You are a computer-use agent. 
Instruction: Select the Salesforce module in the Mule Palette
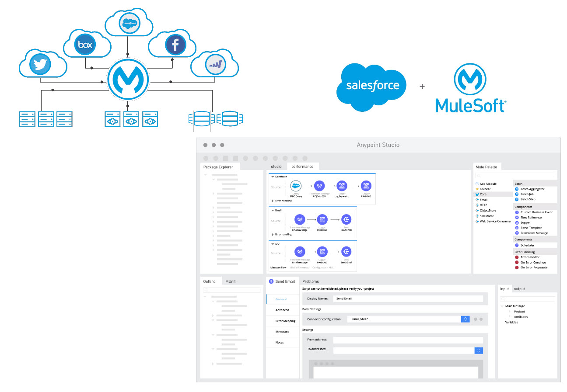485,216
